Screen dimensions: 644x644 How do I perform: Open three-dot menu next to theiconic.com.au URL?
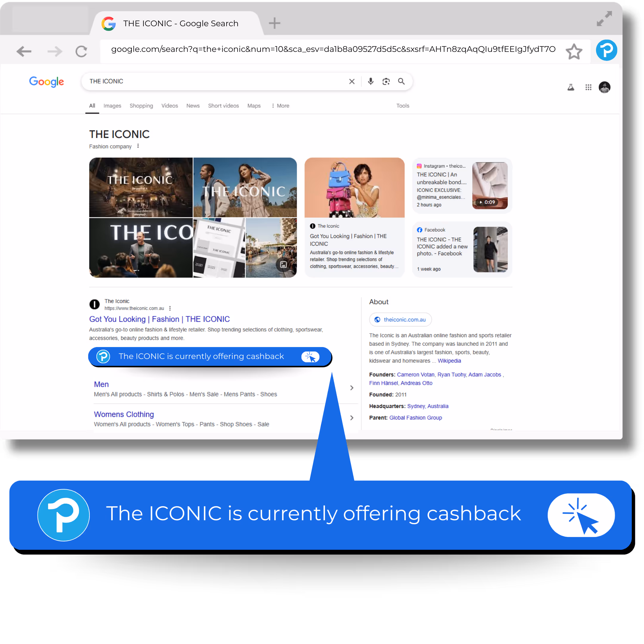(x=170, y=308)
